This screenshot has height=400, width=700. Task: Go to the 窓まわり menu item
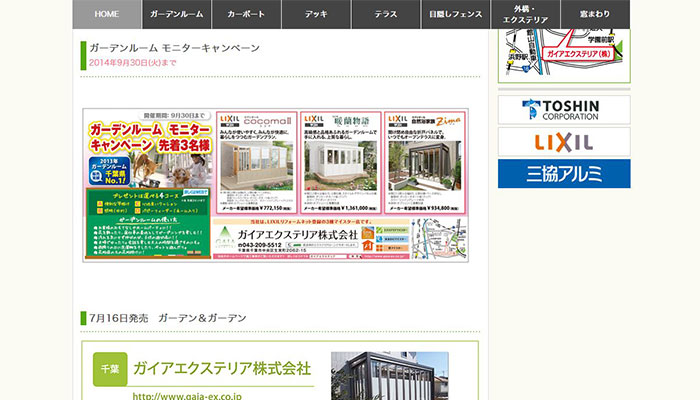click(595, 14)
